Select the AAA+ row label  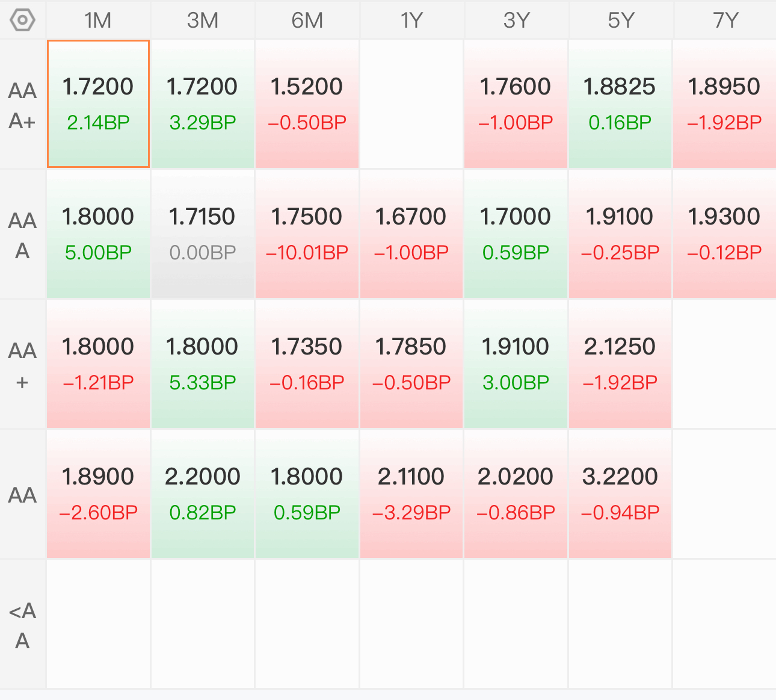click(23, 105)
